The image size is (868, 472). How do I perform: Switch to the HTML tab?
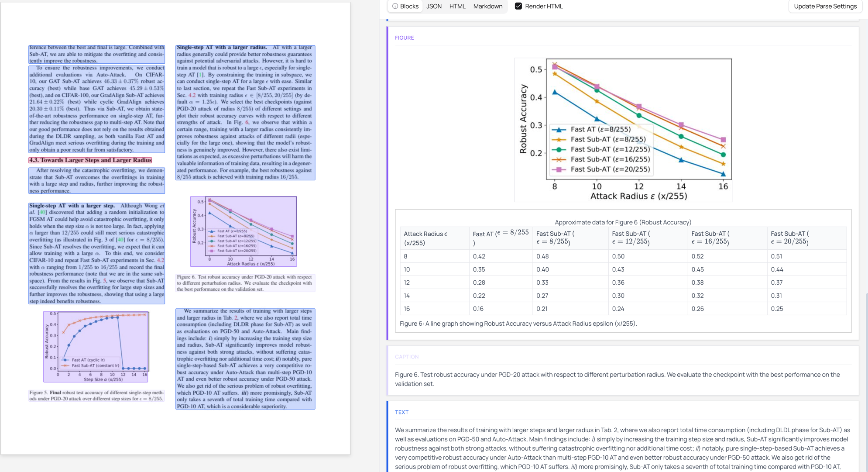457,6
